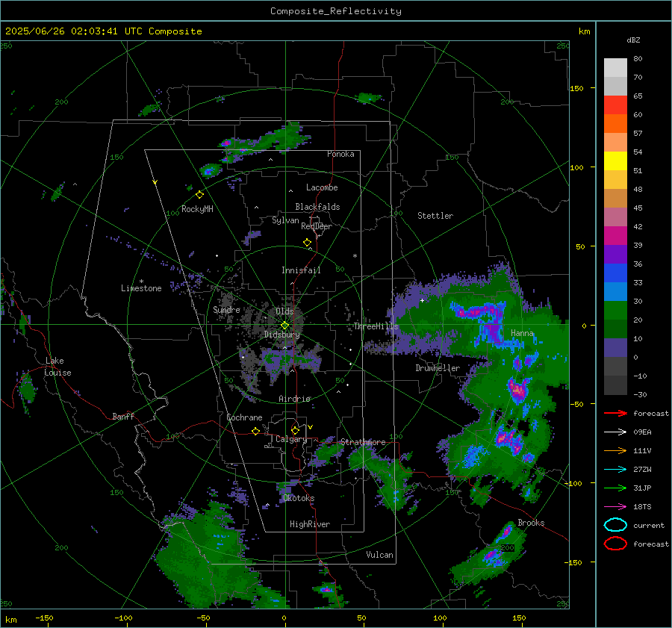Click the asterisk marker above Limestone
Screen dimensions: 672x628
pyautogui.click(x=141, y=282)
